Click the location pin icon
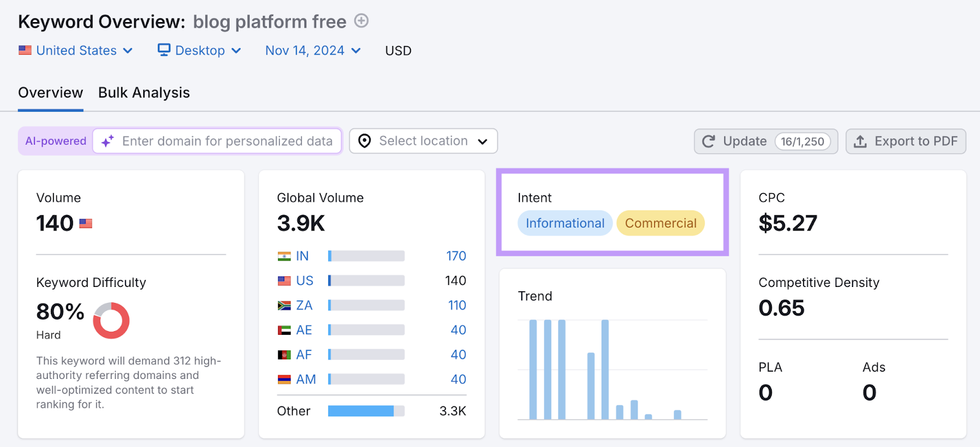The image size is (980, 447). click(x=364, y=142)
